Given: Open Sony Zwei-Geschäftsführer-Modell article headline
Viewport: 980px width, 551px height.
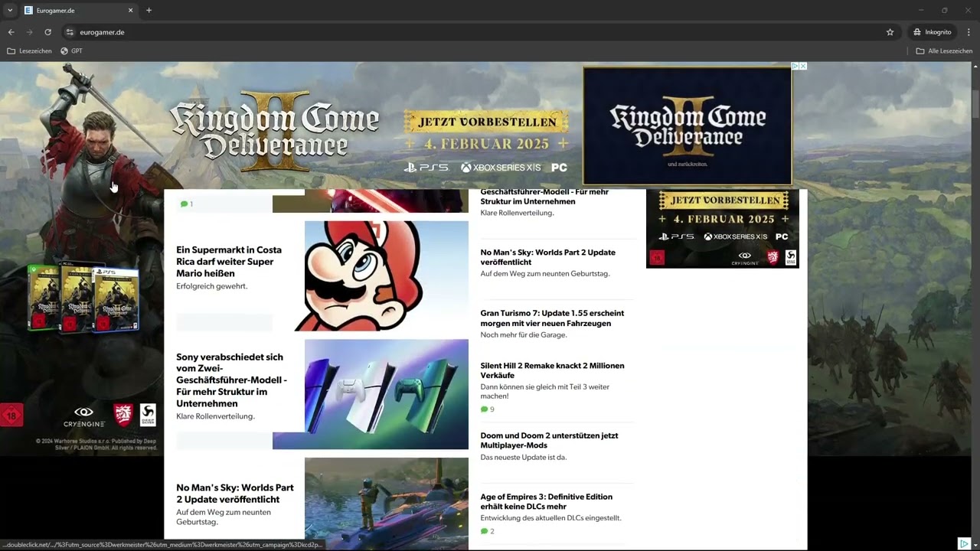Looking at the screenshot, I should (231, 380).
